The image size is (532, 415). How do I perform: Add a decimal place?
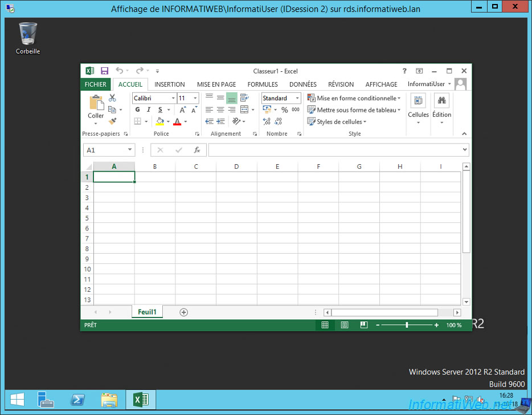(x=267, y=121)
